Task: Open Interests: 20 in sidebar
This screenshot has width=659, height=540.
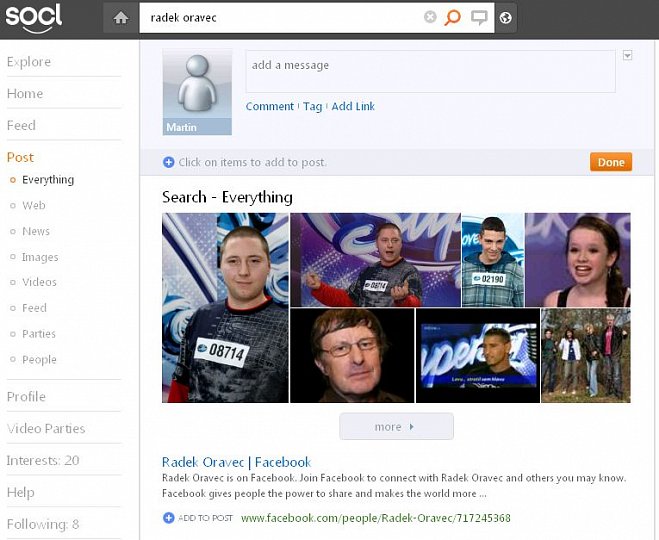Action: [43, 460]
